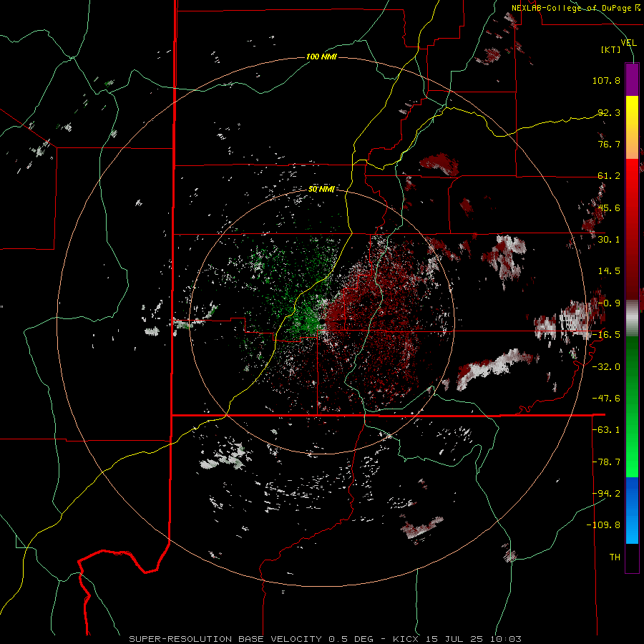Screen dimensions: 644x644
Task: Select the 45.6 legend value
Action: click(609, 208)
